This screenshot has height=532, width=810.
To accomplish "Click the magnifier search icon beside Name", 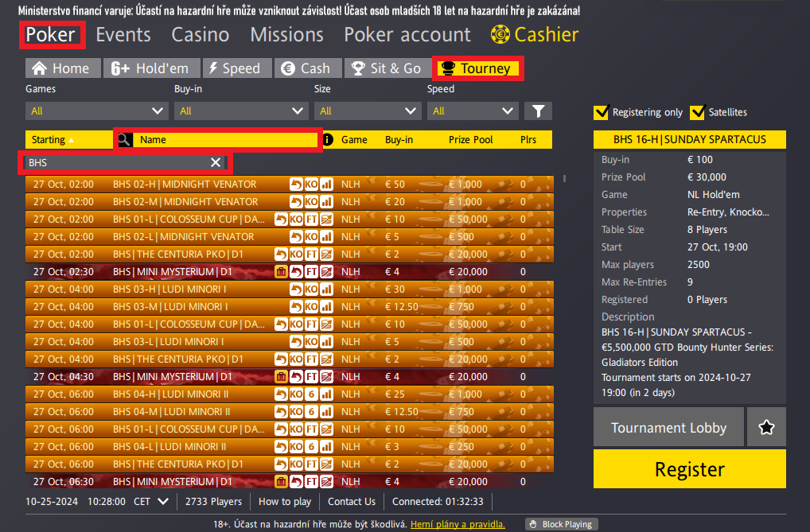I will [124, 139].
